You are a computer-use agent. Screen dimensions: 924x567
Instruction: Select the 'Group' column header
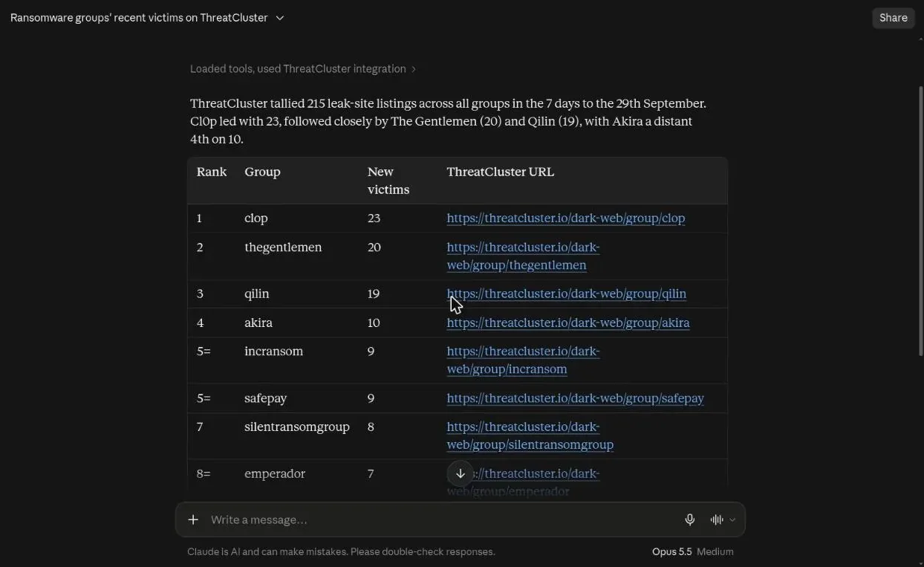(262, 172)
